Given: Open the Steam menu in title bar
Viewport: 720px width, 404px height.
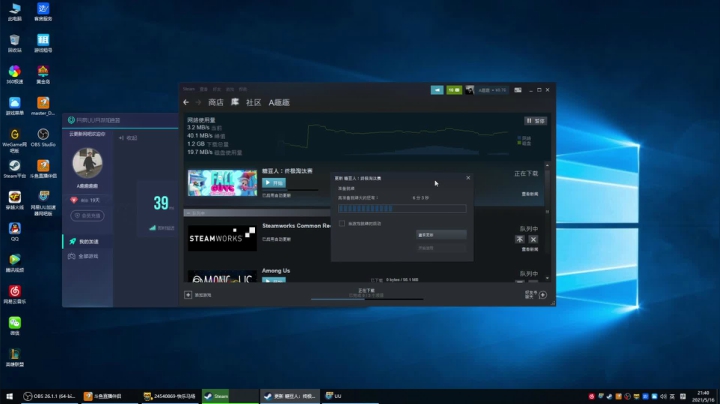Looking at the screenshot, I should tap(189, 89).
